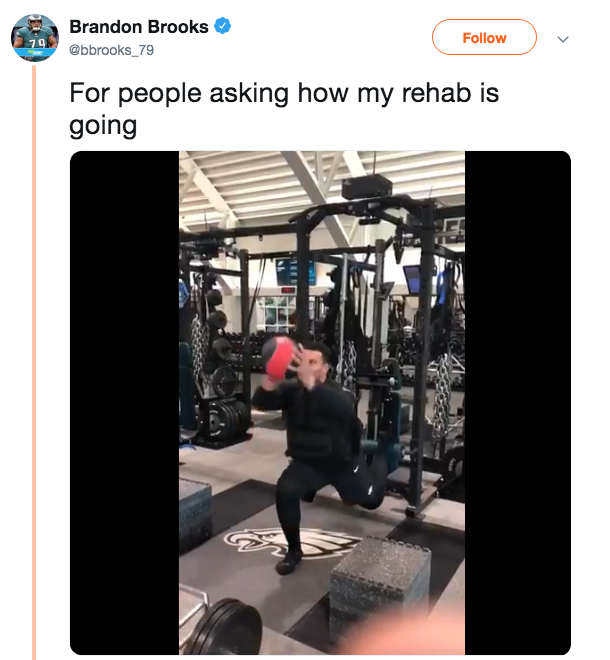Click the right black bar of the video
The height and width of the screenshot is (660, 610).
pyautogui.click(x=518, y=403)
